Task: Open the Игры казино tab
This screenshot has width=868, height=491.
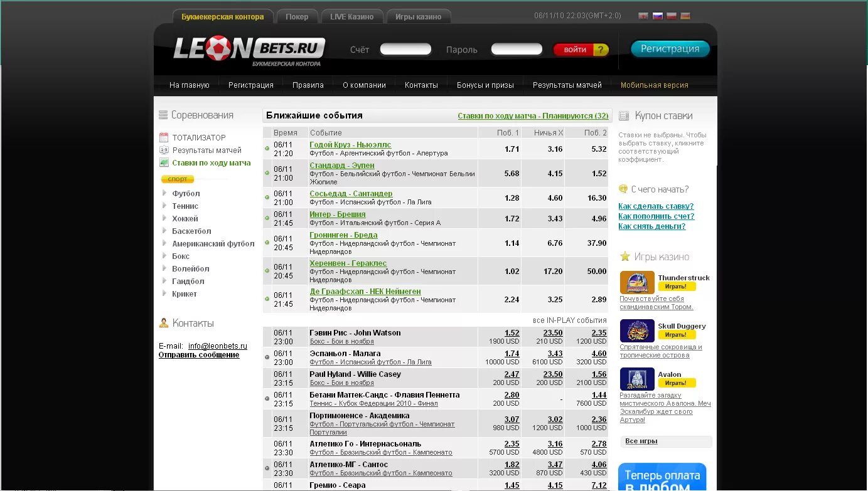Action: (x=418, y=17)
